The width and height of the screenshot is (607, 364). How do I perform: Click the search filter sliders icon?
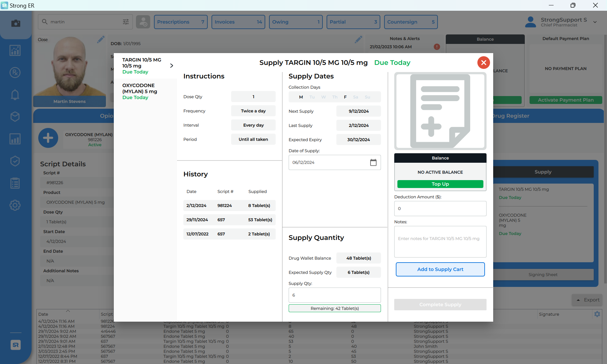pyautogui.click(x=126, y=22)
